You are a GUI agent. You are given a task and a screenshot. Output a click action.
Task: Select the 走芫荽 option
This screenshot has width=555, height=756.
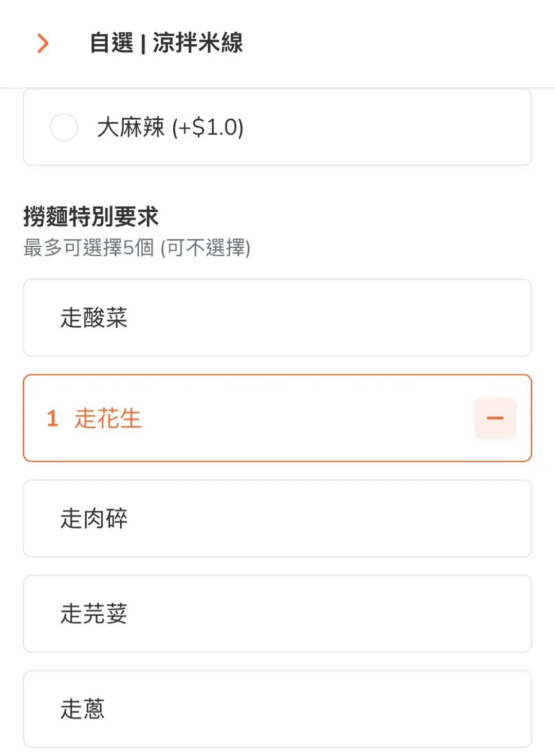click(94, 613)
